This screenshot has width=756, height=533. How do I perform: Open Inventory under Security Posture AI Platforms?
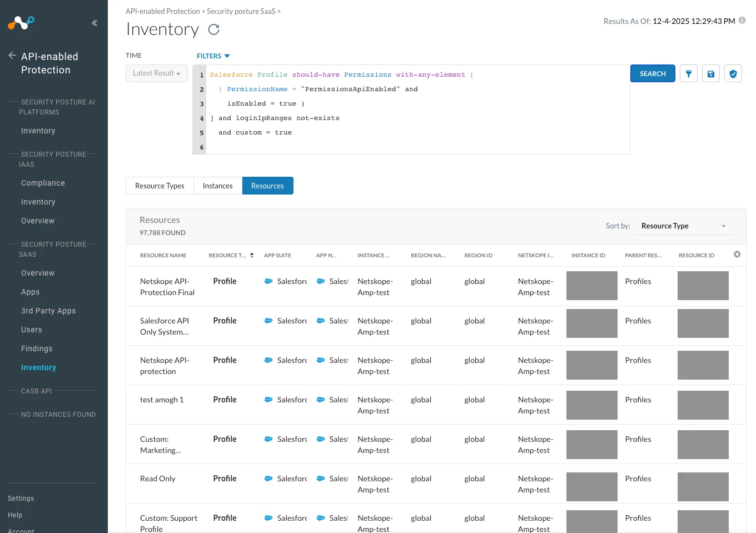point(38,131)
